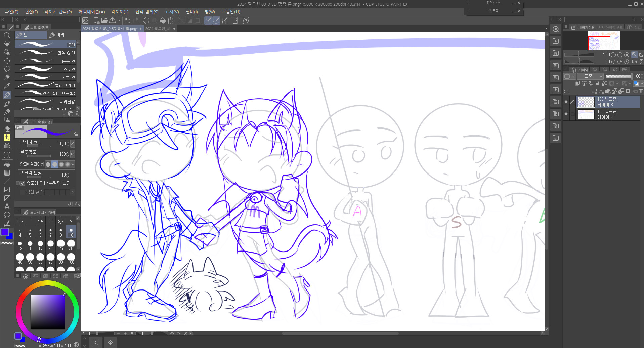Toggle clip to layer below icon
The height and width of the screenshot is (348, 644).
click(577, 83)
